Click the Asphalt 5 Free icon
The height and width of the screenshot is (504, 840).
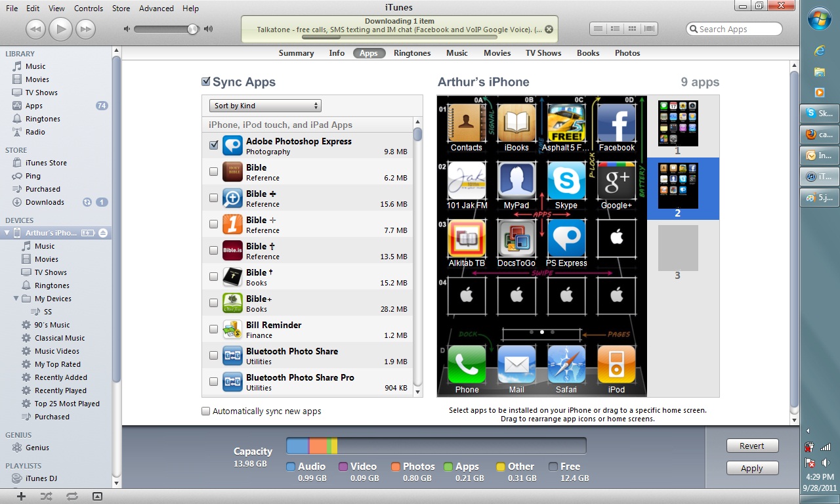pos(566,123)
